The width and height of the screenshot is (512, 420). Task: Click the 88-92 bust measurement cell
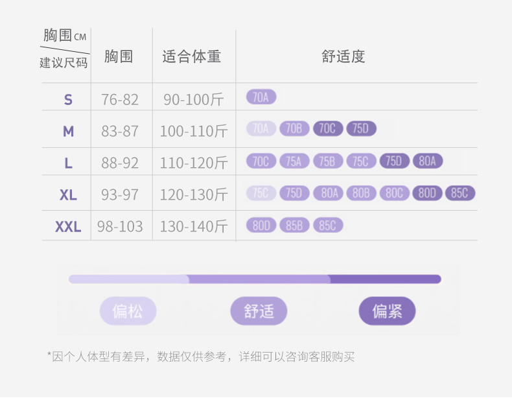point(120,163)
